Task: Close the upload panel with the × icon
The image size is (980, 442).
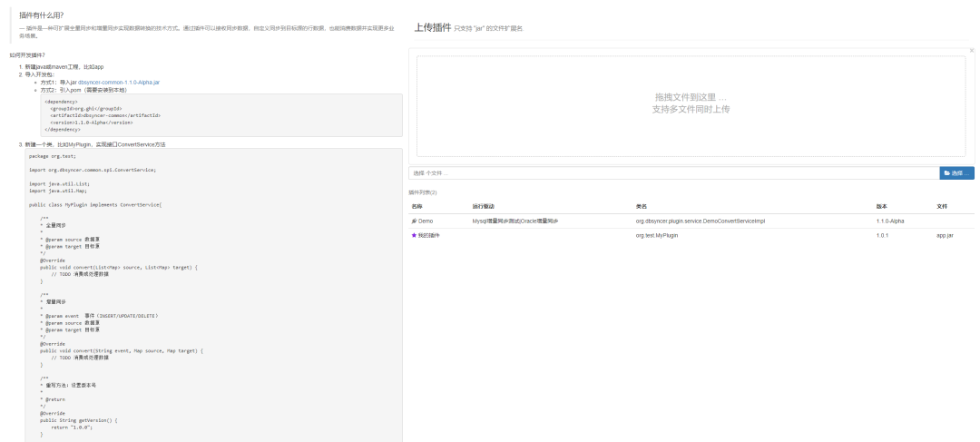Action: click(x=971, y=50)
